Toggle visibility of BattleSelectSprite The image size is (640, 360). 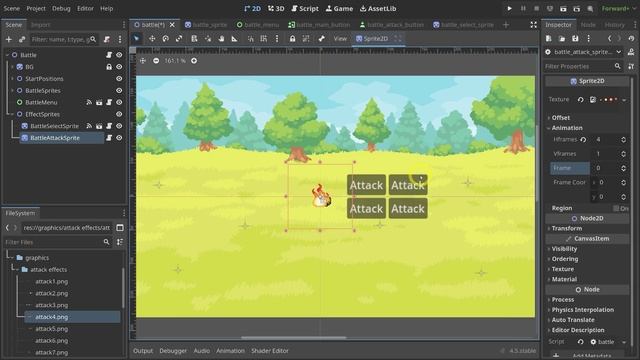[x=119, y=126]
